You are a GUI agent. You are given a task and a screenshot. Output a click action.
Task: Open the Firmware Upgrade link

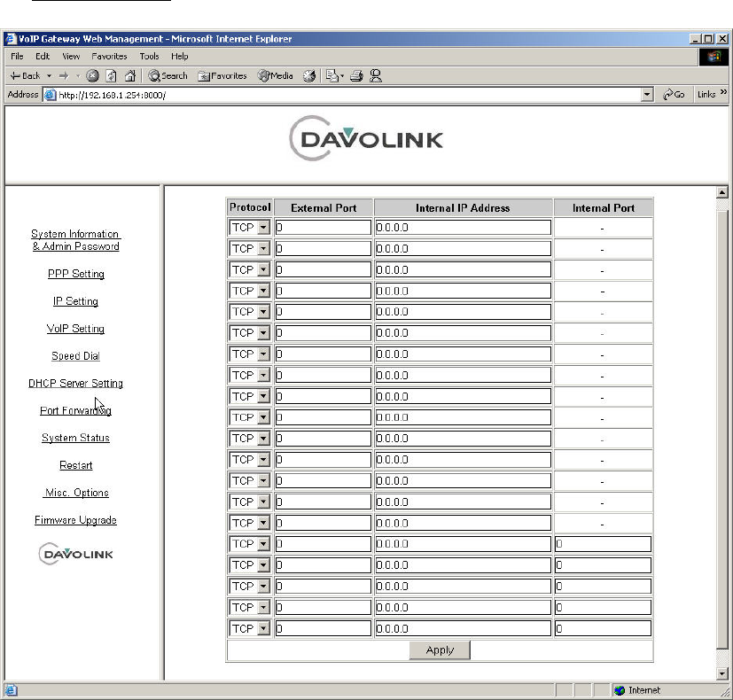pos(75,520)
